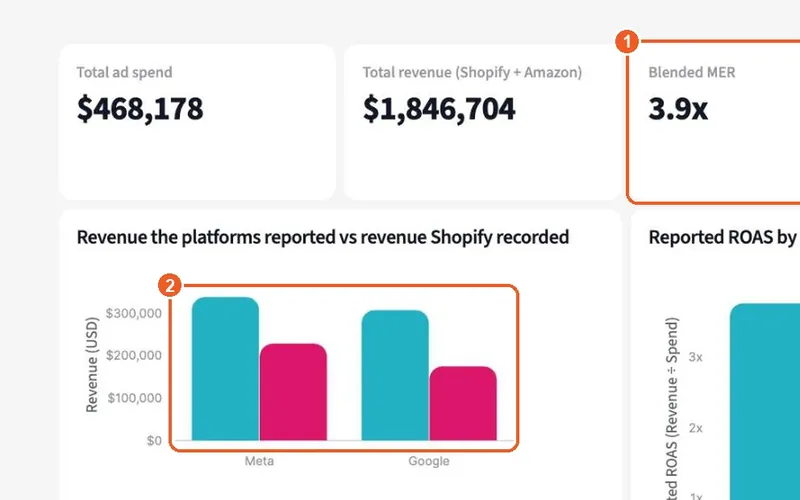Image resolution: width=800 pixels, height=500 pixels.
Task: Click the Revenue (USD) axis title
Action: pos(92,365)
